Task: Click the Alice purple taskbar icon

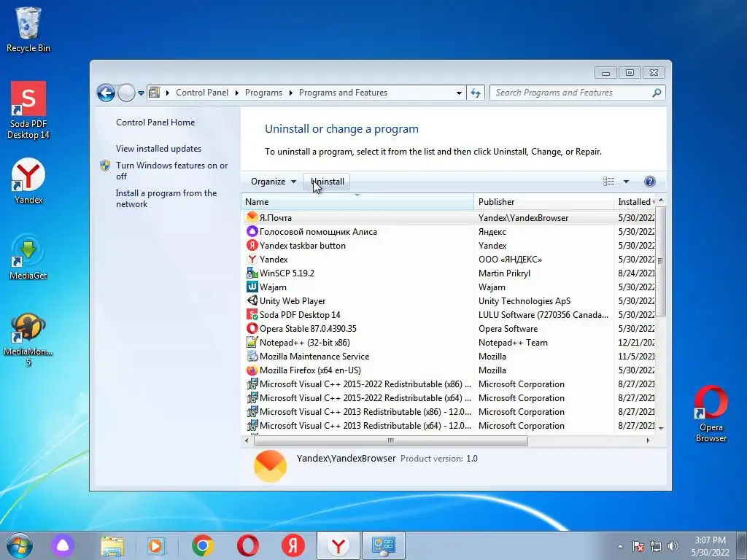Action: (x=63, y=545)
